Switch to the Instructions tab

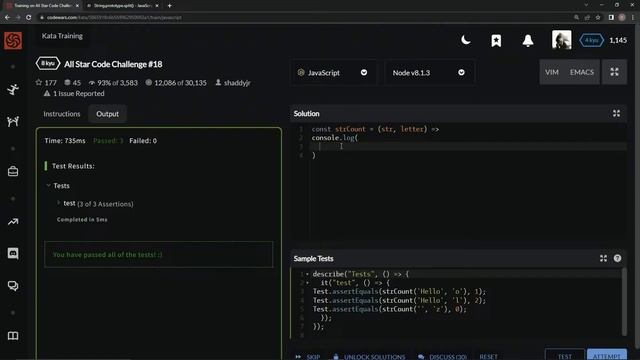[x=62, y=114]
